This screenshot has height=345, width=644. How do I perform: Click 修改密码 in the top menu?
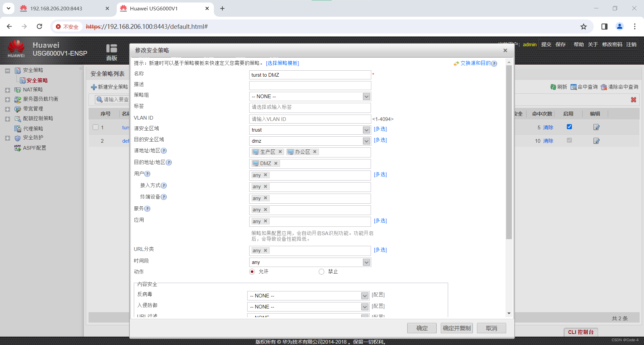[x=612, y=45]
